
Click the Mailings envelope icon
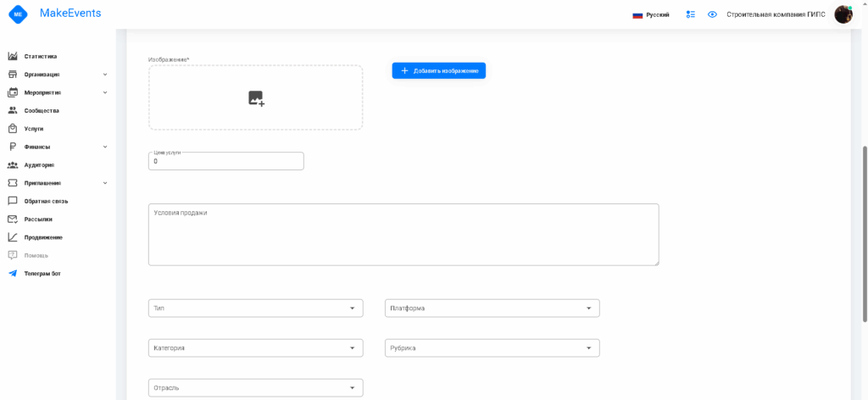click(13, 219)
